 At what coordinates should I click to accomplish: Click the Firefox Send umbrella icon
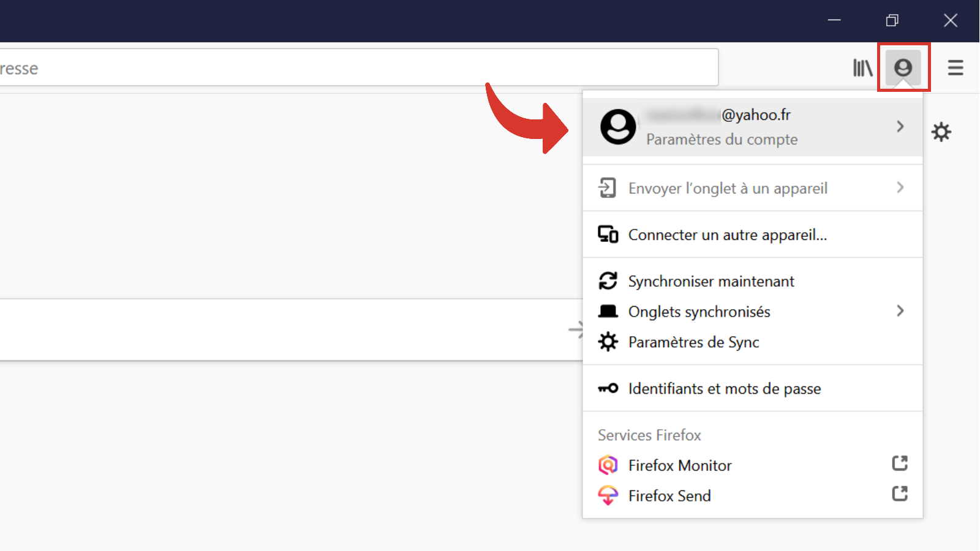[x=608, y=495]
